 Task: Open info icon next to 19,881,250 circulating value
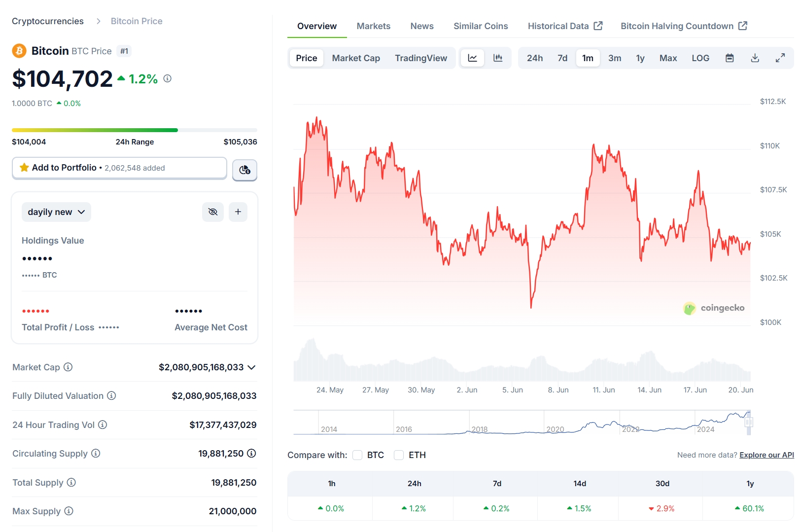251,453
